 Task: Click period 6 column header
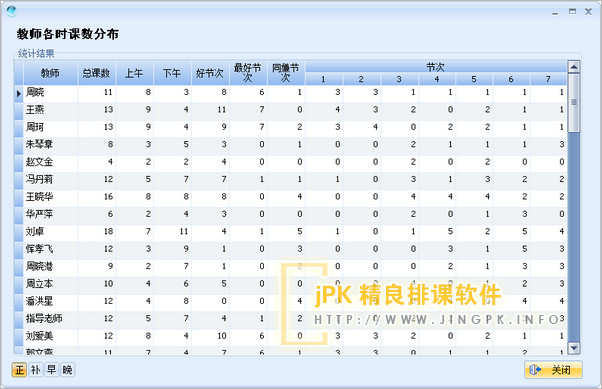511,79
